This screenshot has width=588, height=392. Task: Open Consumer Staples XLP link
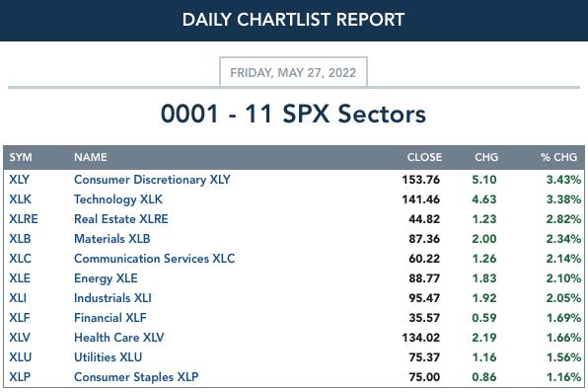(x=136, y=377)
